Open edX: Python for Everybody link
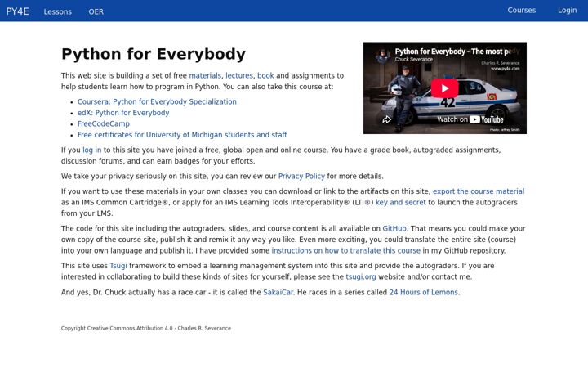Viewport: 588px width, 368px height. 123,113
